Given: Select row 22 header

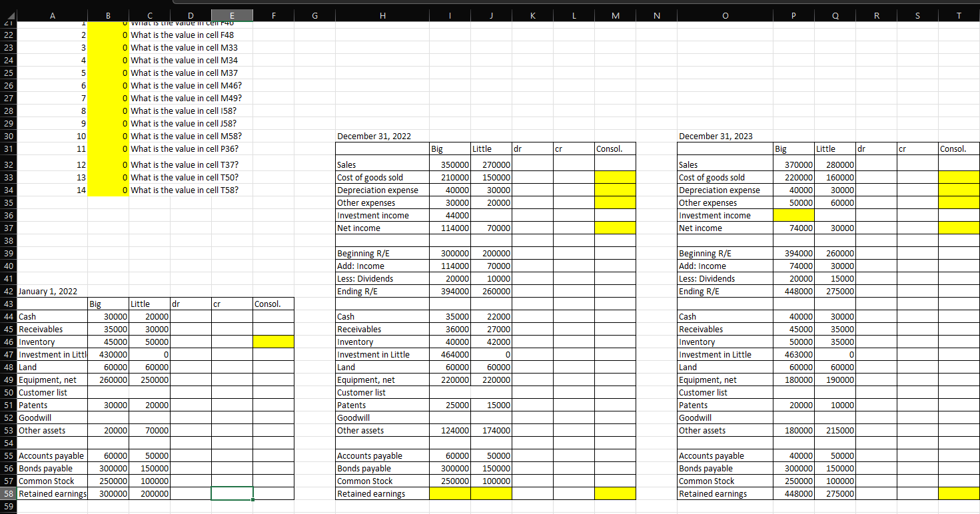Looking at the screenshot, I should tap(9, 35).
